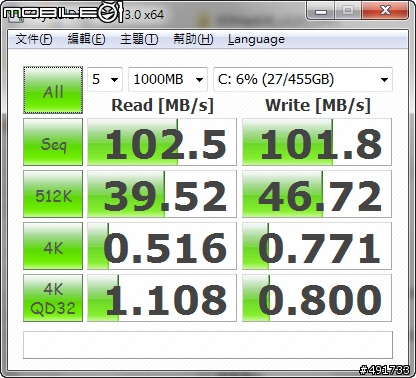Viewport: 416px width, 378px height.
Task: Open the 編輯(E) menu
Action: pyautogui.click(x=86, y=39)
